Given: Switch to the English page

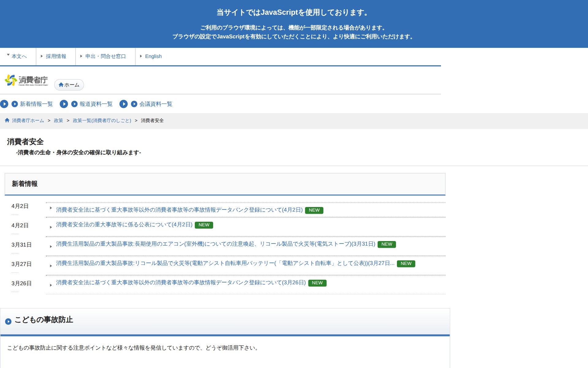Looking at the screenshot, I should coord(153,56).
